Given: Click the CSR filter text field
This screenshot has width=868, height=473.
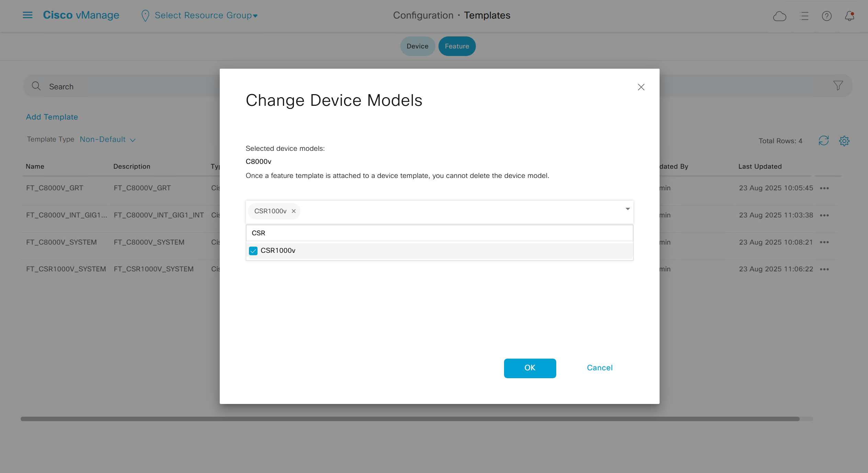Looking at the screenshot, I should pyautogui.click(x=439, y=233).
